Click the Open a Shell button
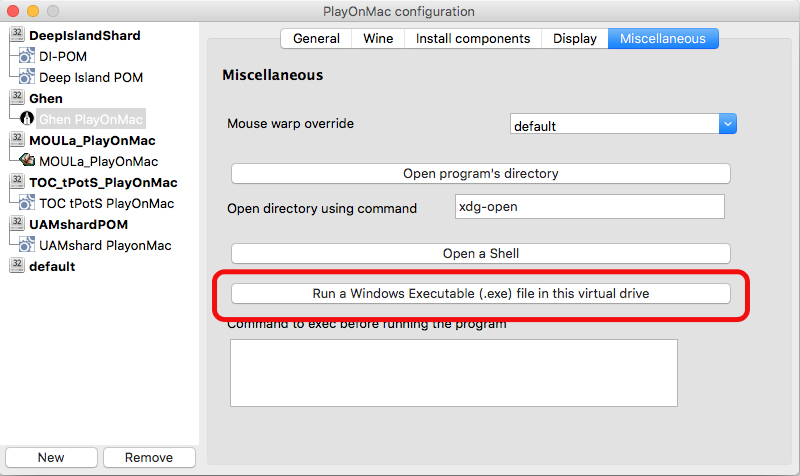The height and width of the screenshot is (476, 800). (481, 254)
